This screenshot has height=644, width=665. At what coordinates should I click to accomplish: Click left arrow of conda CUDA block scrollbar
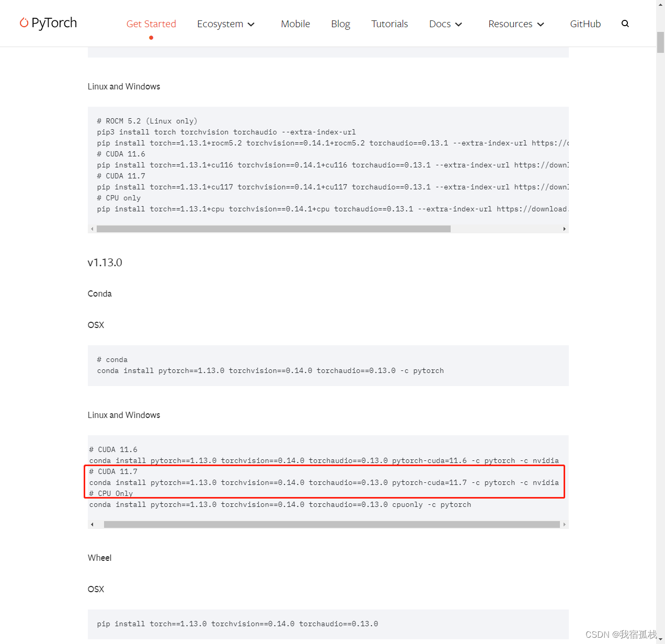pyautogui.click(x=92, y=524)
